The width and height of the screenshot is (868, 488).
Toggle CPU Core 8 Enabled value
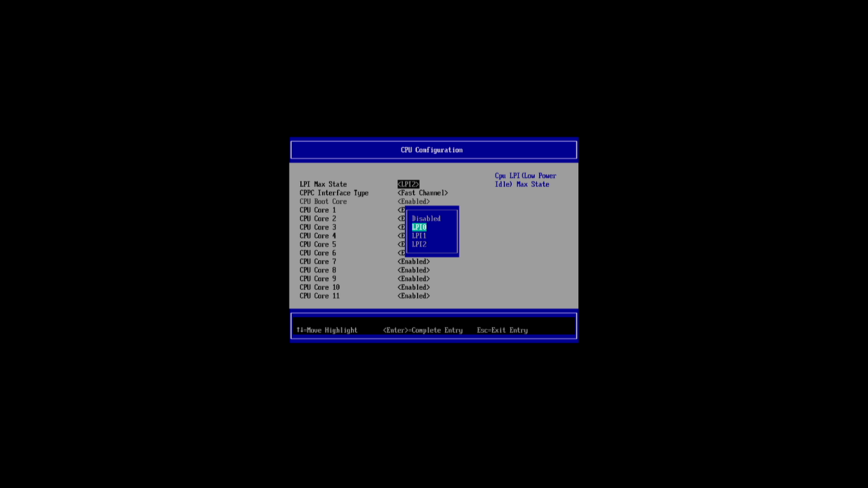414,270
